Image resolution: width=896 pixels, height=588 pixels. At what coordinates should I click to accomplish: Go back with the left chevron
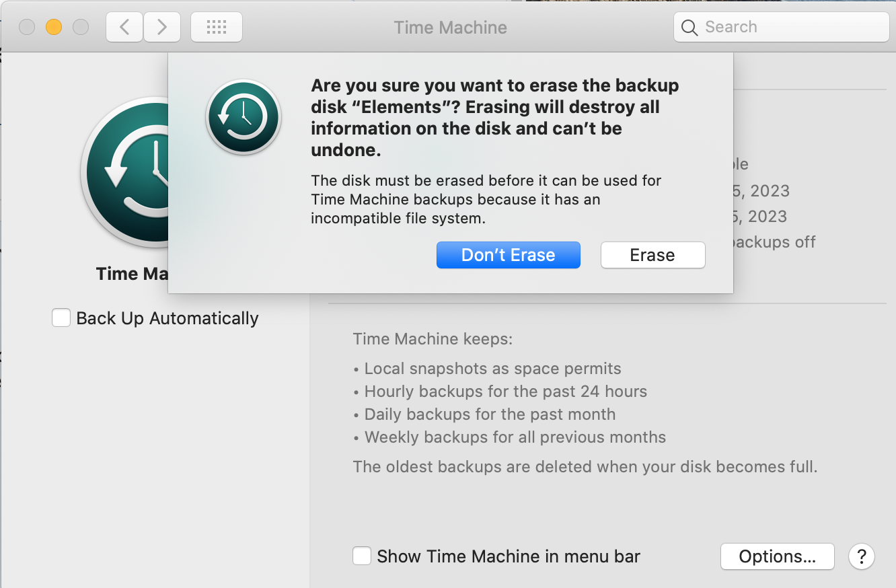(x=124, y=27)
